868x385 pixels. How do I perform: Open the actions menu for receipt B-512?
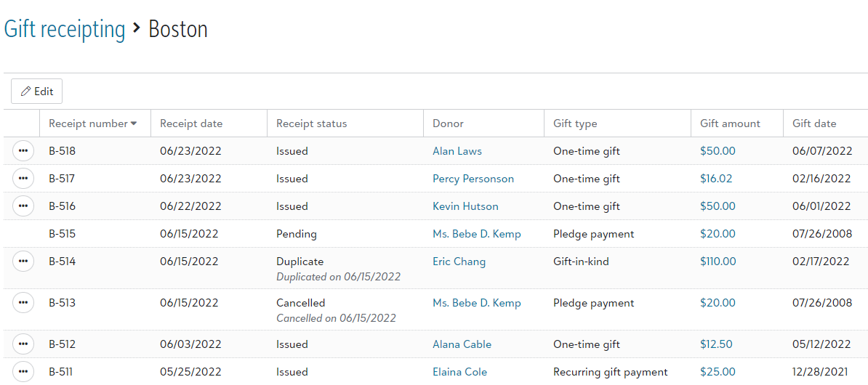coord(23,344)
